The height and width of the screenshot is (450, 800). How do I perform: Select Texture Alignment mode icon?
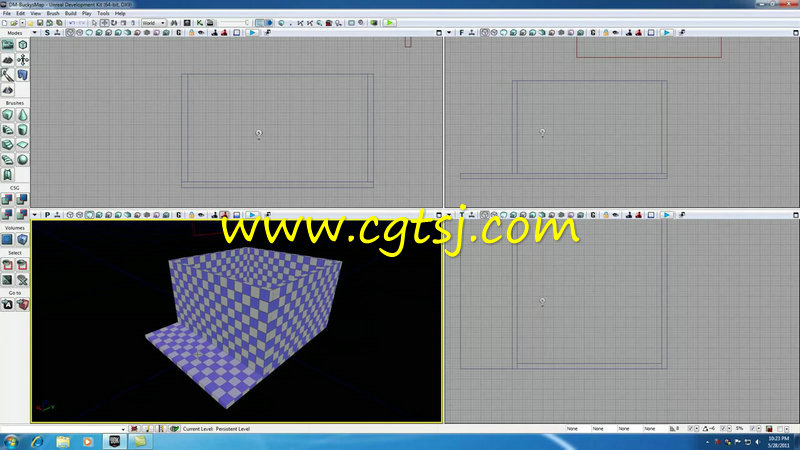[x=22, y=60]
